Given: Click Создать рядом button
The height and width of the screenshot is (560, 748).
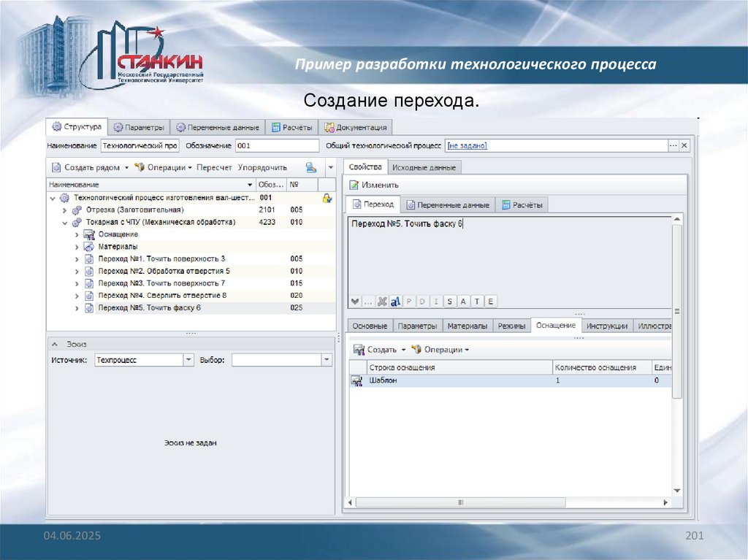Looking at the screenshot, I should coord(86,167).
